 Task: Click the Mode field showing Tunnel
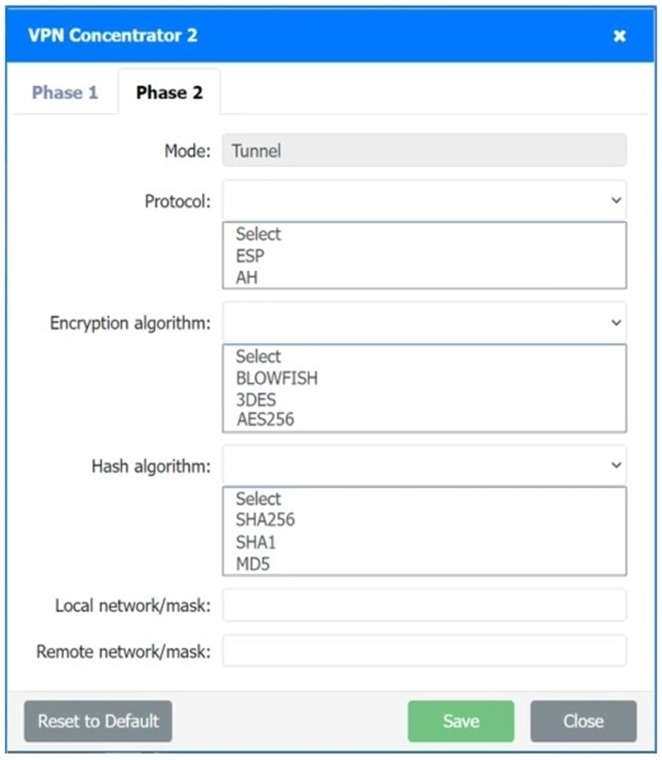pyautogui.click(x=424, y=150)
